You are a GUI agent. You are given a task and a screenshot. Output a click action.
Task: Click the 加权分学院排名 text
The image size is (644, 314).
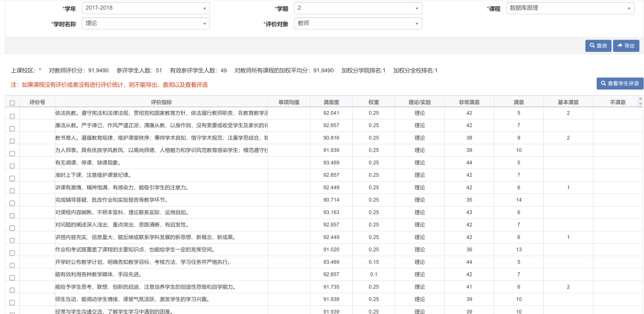pyautogui.click(x=363, y=71)
